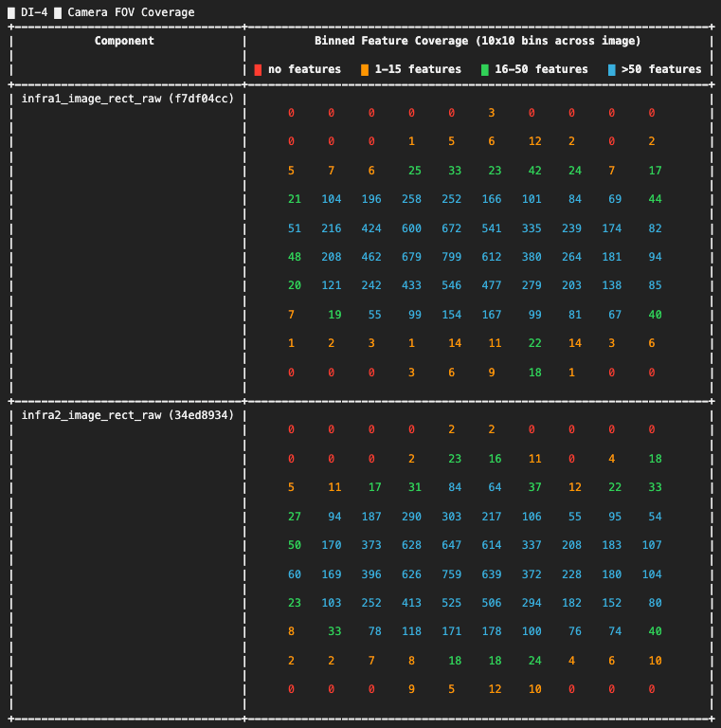Select the 'Binned Feature Coverage' header text
721x728 pixels.
click(x=478, y=41)
